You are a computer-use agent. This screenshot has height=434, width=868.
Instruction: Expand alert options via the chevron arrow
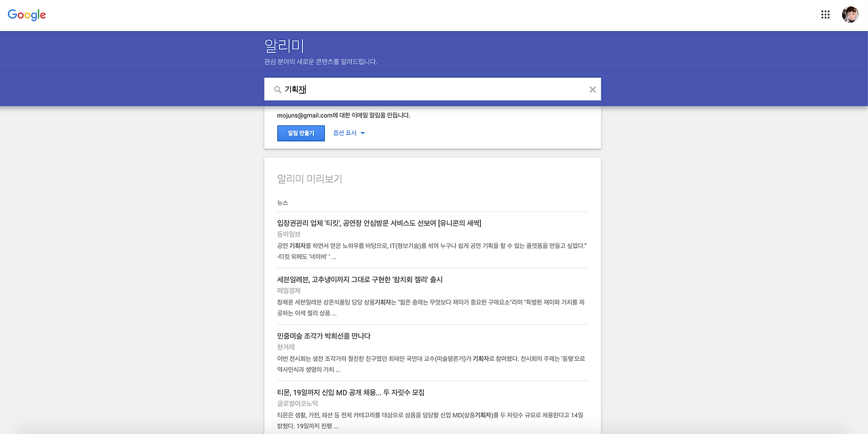[x=364, y=133]
